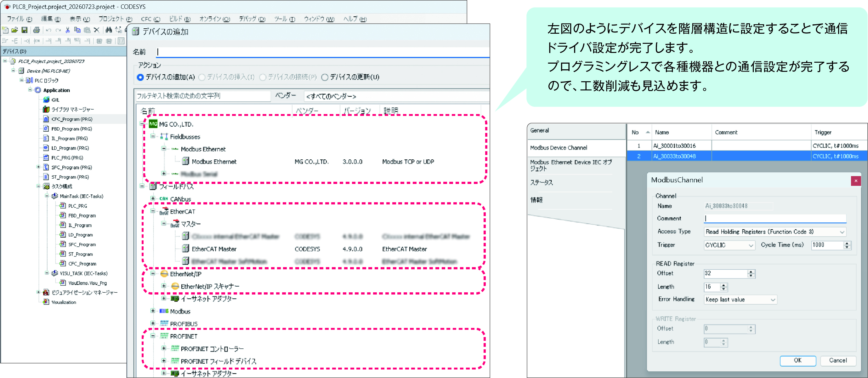Click the Print toolbar icon
Screen dimensions: 868x378
coord(37,30)
